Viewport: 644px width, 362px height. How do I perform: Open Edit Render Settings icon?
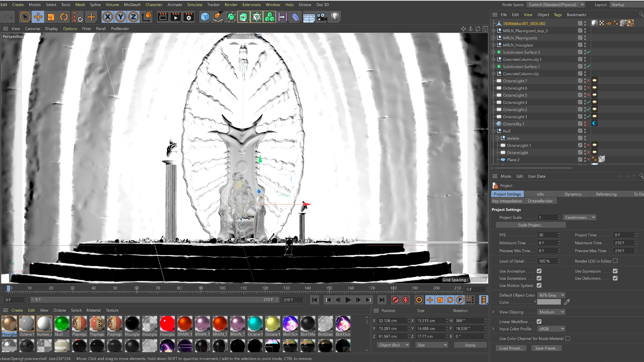[x=189, y=17]
